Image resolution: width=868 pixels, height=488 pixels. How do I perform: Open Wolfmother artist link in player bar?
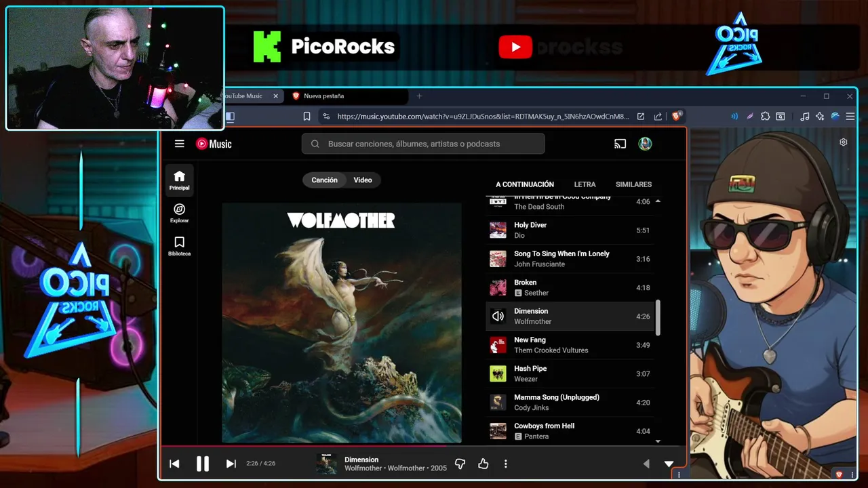click(x=363, y=468)
